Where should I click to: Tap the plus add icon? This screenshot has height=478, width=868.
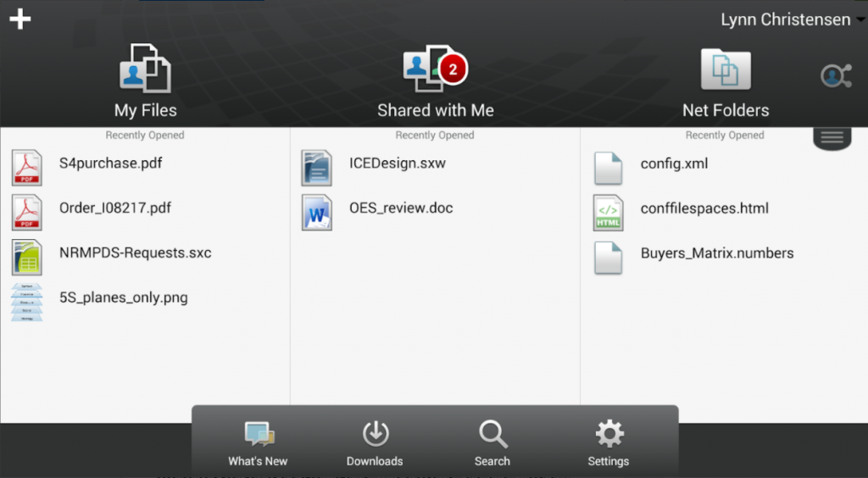(20, 19)
